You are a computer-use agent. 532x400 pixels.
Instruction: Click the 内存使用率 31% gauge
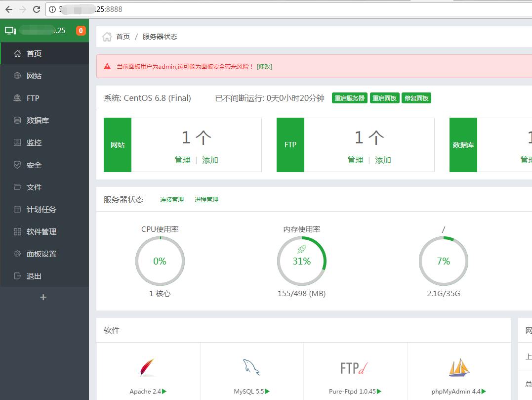(302, 261)
